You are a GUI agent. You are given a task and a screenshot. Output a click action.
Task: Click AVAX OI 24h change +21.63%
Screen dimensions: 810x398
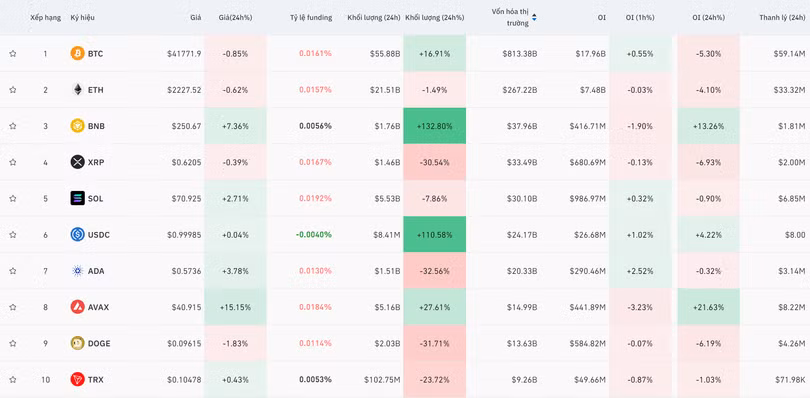pyautogui.click(x=708, y=307)
